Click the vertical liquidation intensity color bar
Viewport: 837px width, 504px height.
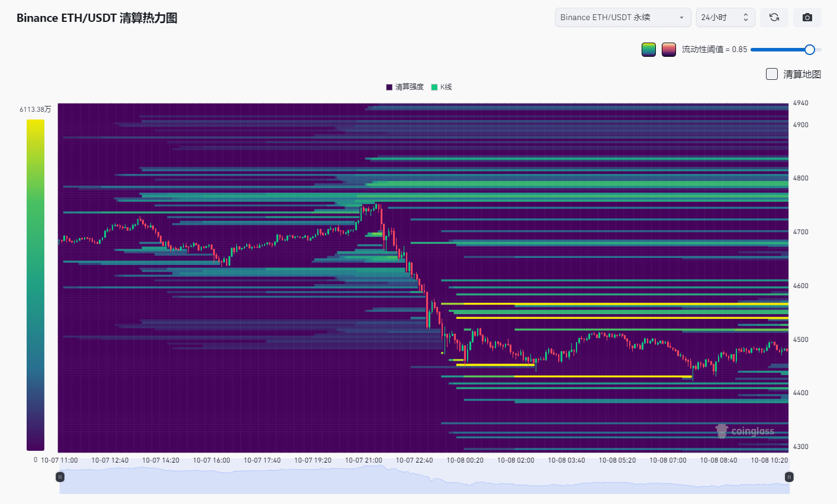[x=36, y=285]
